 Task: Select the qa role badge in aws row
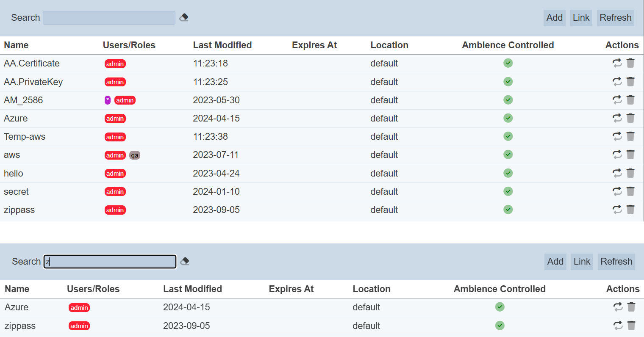134,155
